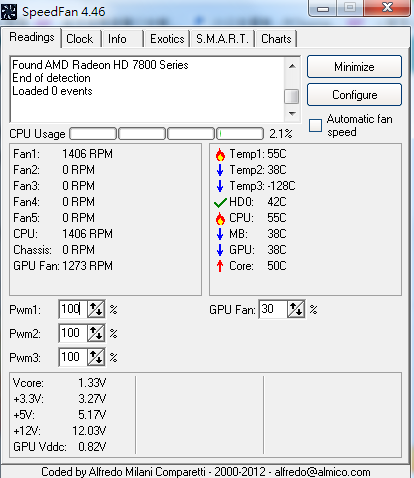Viewport: 414px width, 478px height.
Task: Click the Pwm3 spinner arrows
Action: pos(96,357)
